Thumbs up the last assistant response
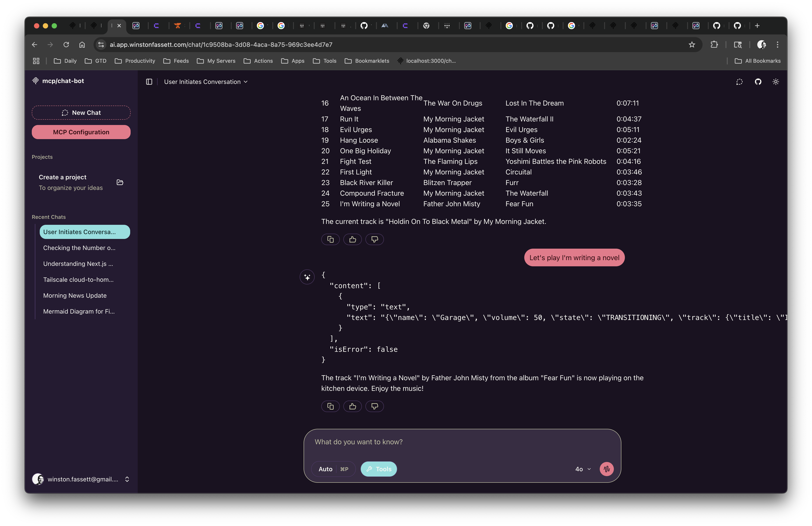 pos(352,406)
